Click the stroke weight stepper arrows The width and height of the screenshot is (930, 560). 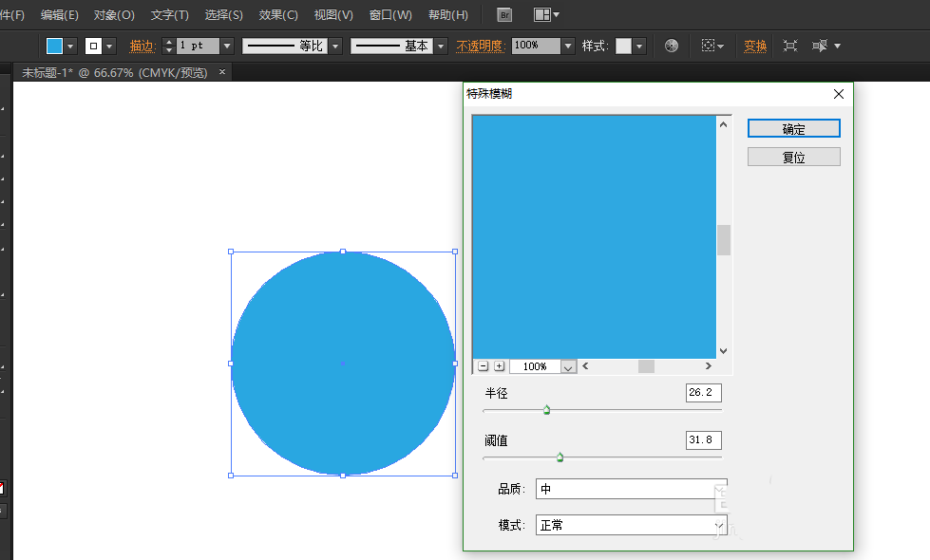click(x=169, y=46)
